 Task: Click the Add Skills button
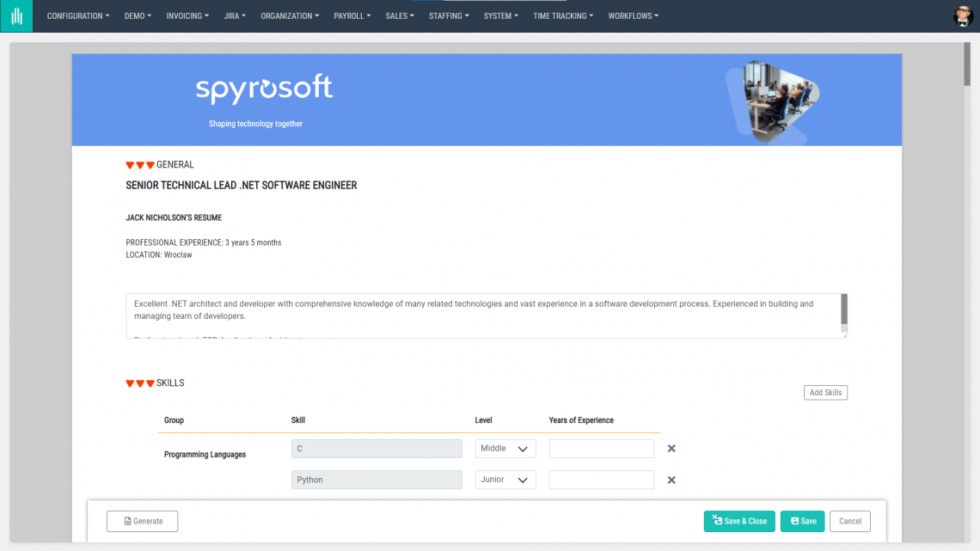tap(824, 392)
